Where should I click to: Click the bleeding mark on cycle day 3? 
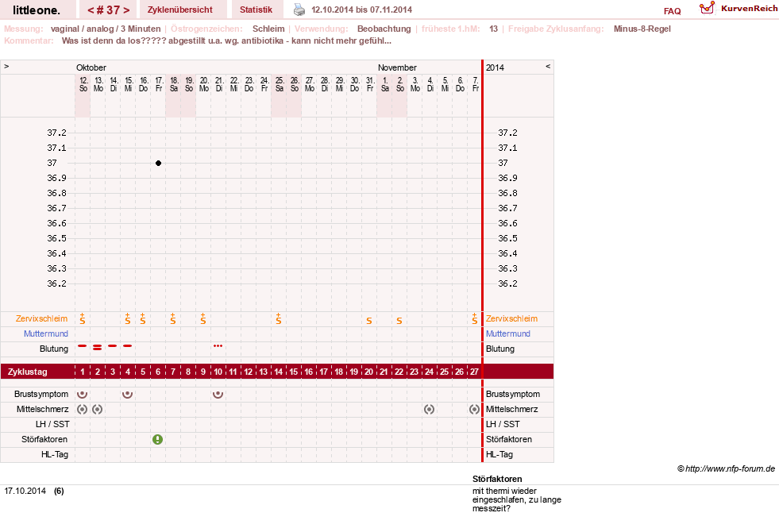(113, 345)
